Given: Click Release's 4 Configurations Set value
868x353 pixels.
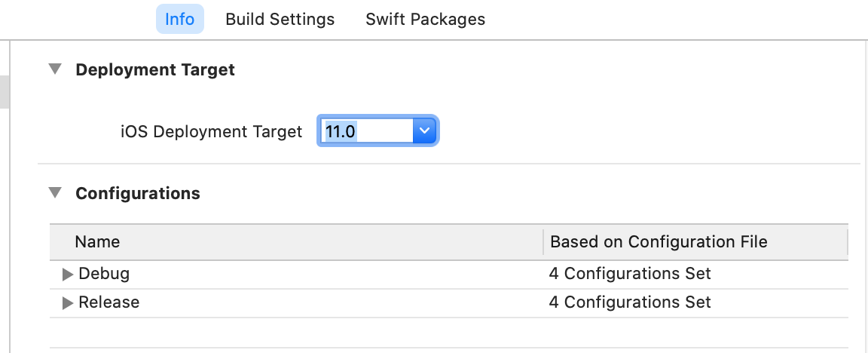Looking at the screenshot, I should click(x=630, y=302).
